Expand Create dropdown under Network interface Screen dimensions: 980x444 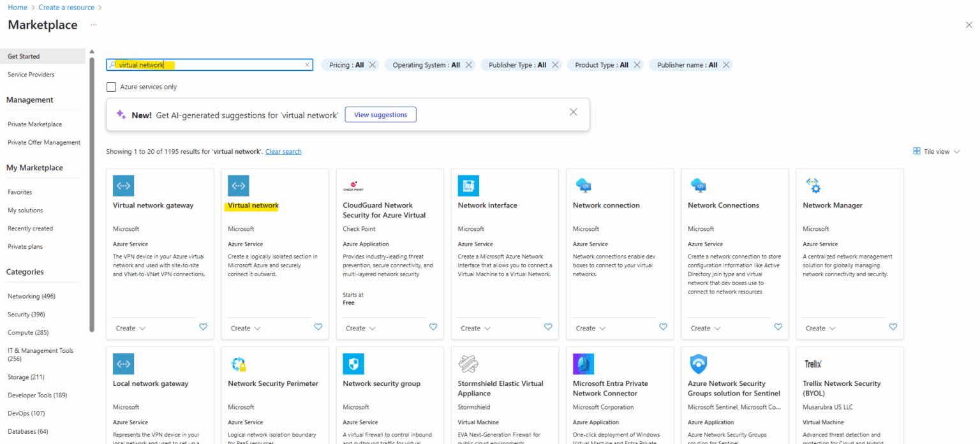coord(475,329)
